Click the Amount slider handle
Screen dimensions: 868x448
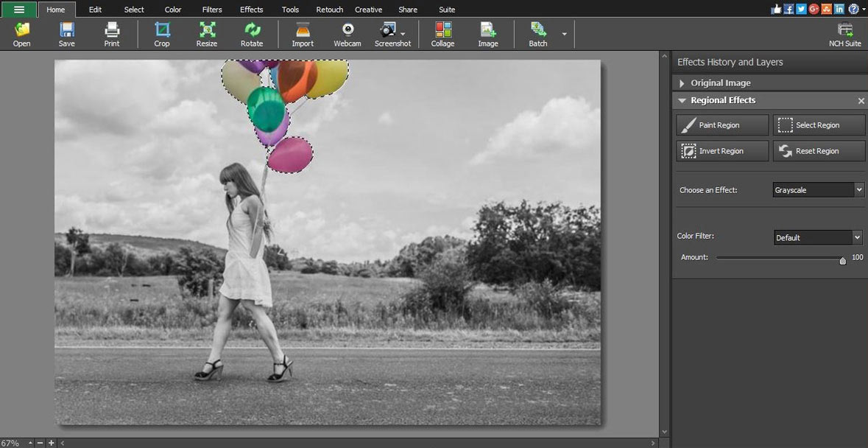tap(843, 260)
